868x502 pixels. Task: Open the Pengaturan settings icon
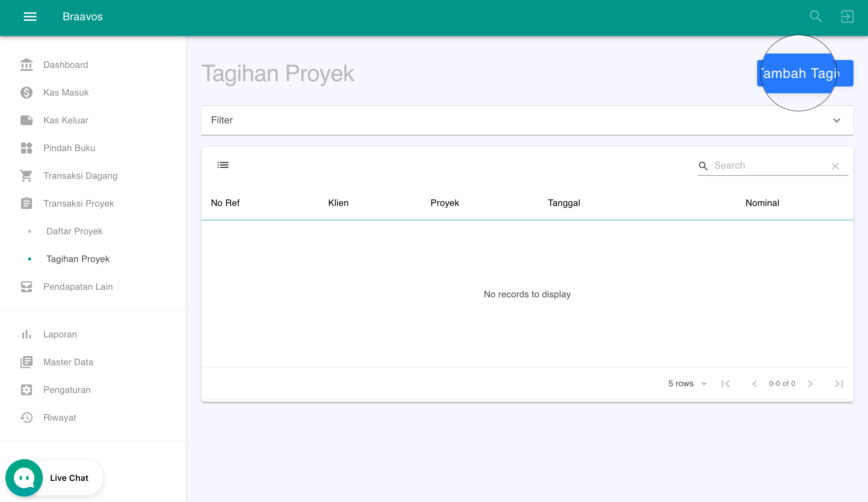tap(26, 390)
